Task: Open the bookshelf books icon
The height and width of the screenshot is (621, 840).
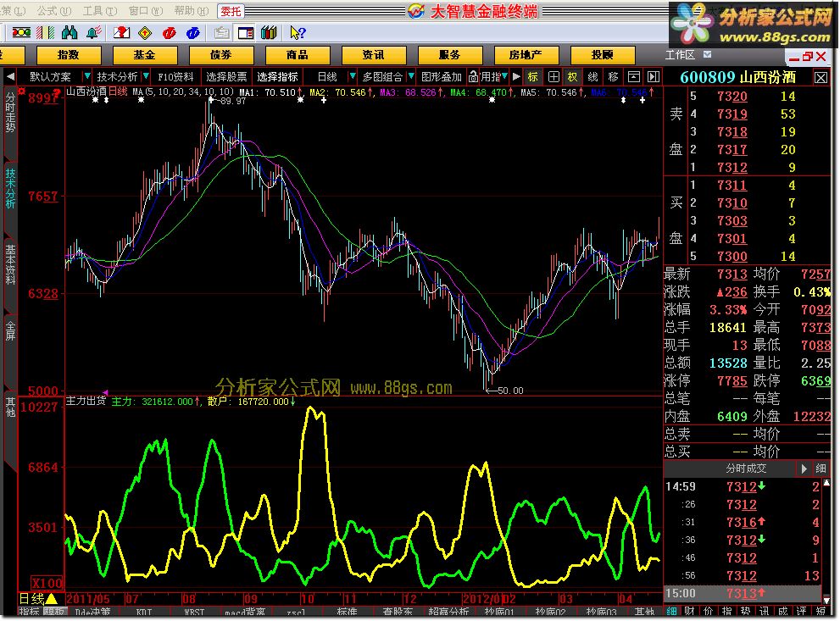Action: coord(269,33)
